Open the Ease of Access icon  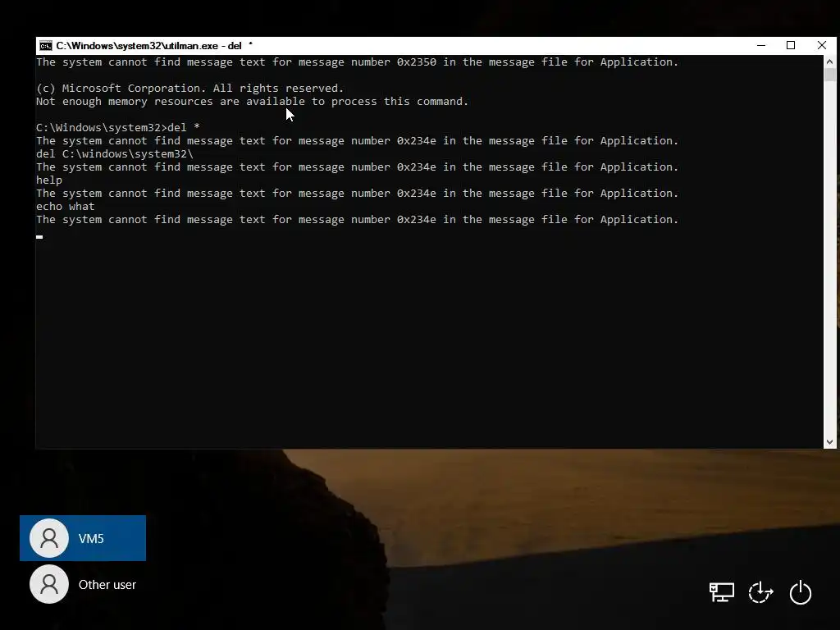(x=760, y=592)
